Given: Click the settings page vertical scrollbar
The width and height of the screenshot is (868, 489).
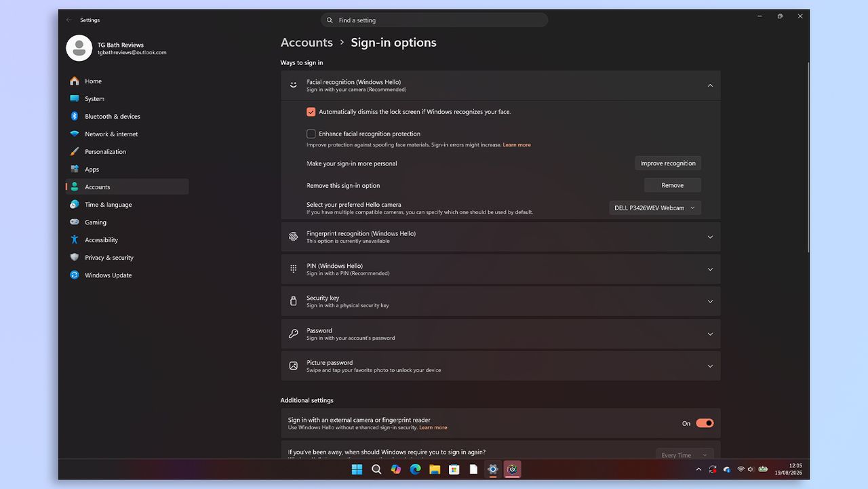Looking at the screenshot, I should pyautogui.click(x=808, y=156).
